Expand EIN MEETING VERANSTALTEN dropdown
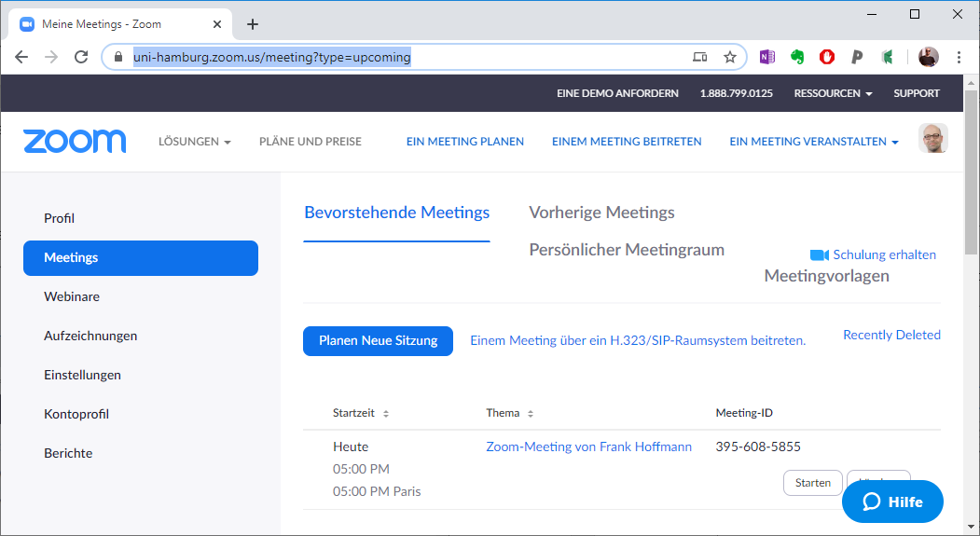 pos(814,142)
